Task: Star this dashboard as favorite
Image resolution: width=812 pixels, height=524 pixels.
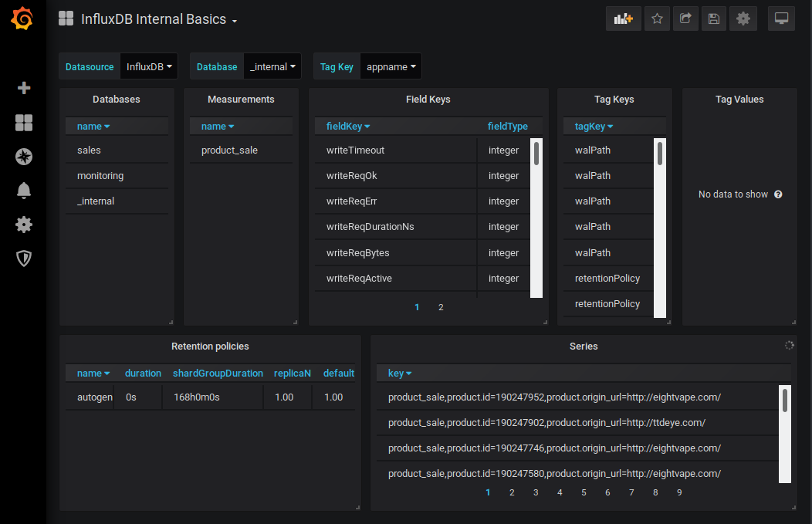Action: pyautogui.click(x=657, y=19)
